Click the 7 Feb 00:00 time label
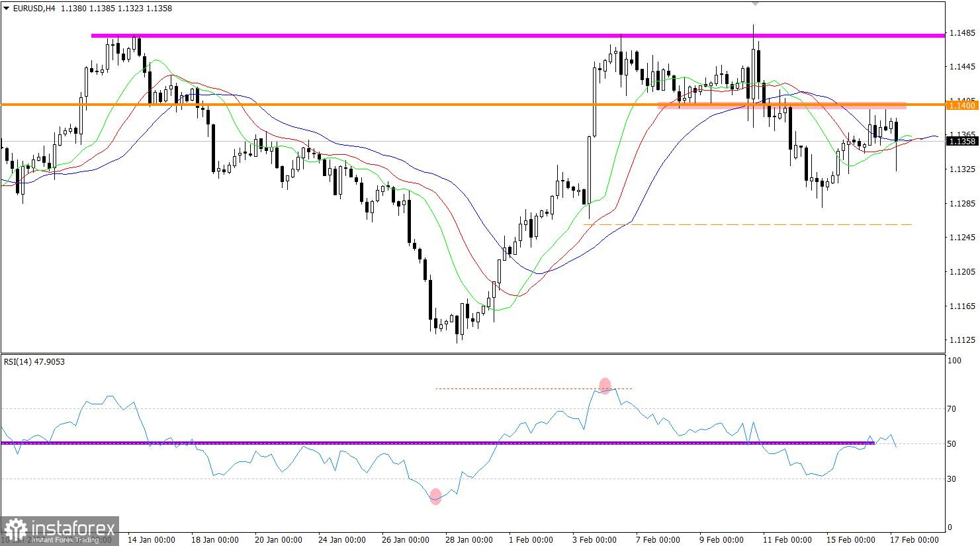This screenshot has width=980, height=546. [x=658, y=539]
